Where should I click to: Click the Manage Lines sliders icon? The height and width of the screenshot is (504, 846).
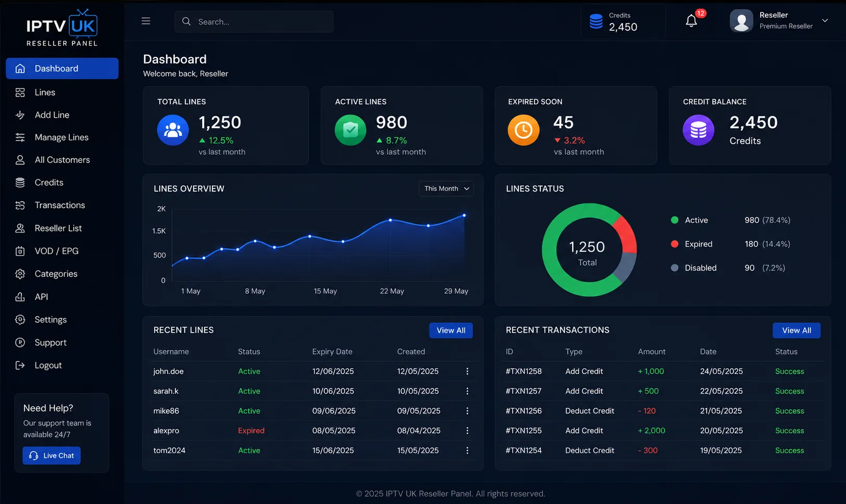click(x=20, y=137)
